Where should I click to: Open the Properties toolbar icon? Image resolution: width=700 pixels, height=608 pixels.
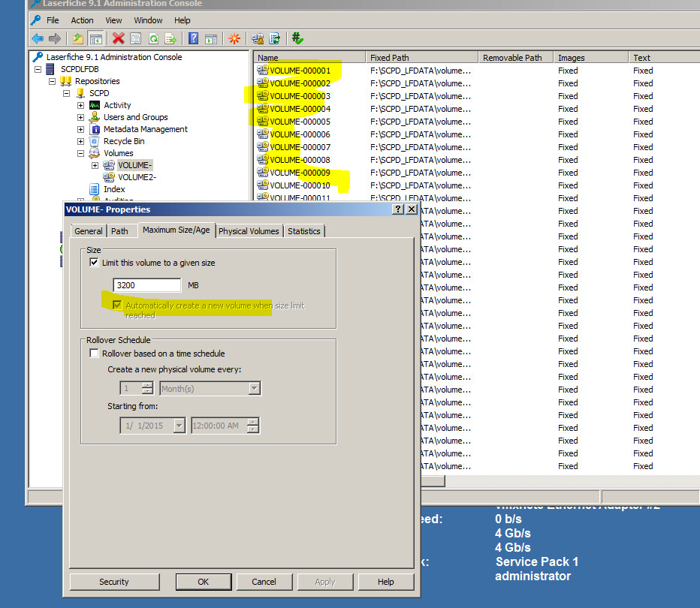[x=136, y=39]
